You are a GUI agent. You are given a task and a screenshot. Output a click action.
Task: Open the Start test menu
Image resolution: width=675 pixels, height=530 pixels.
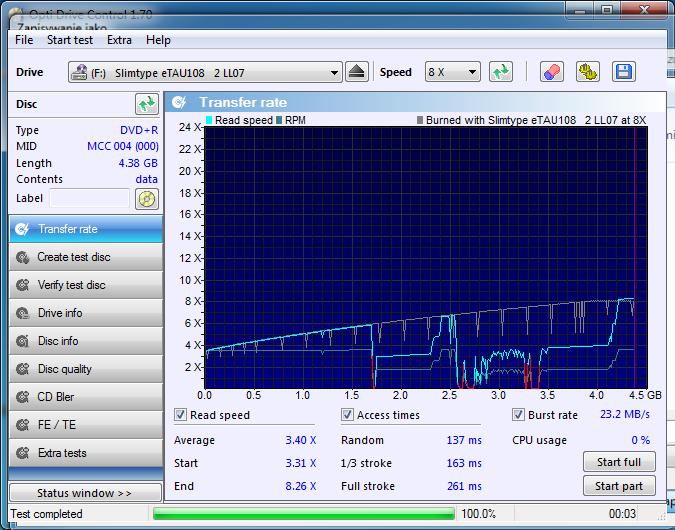70,40
